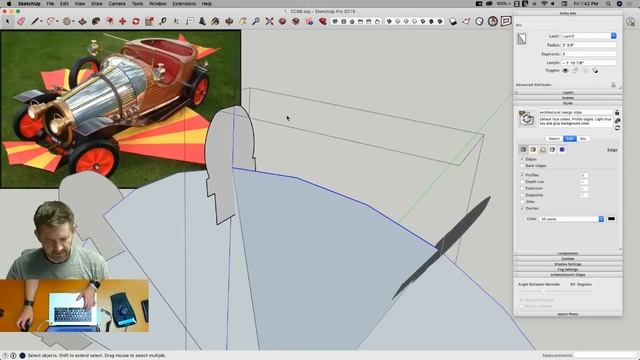Activate the Orbit tool

tap(229, 21)
